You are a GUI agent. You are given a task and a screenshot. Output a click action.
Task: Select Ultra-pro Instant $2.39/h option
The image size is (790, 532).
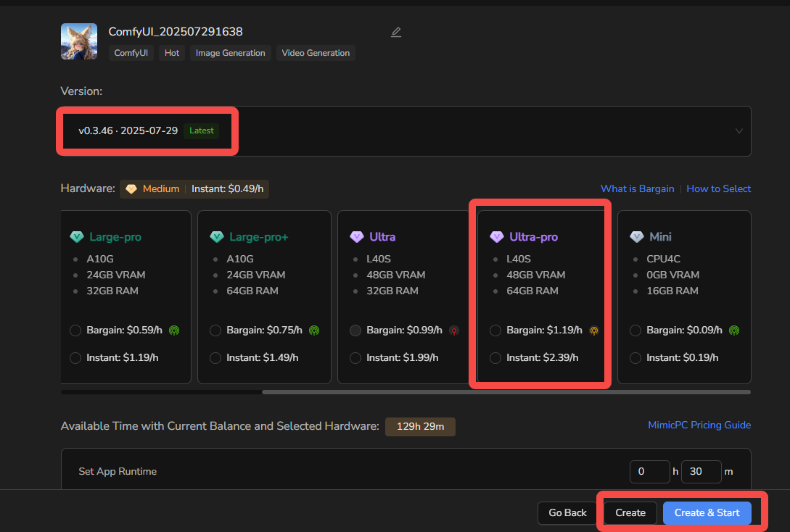(495, 358)
